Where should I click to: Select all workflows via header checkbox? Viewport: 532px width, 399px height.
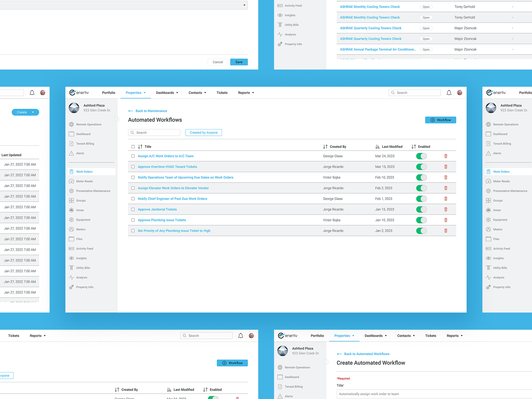(x=133, y=147)
